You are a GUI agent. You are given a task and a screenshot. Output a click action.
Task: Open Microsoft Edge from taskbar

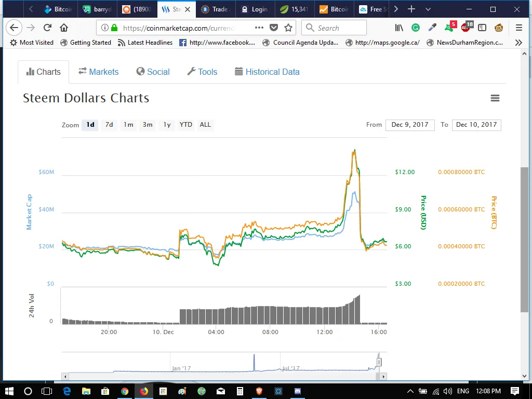(66, 391)
